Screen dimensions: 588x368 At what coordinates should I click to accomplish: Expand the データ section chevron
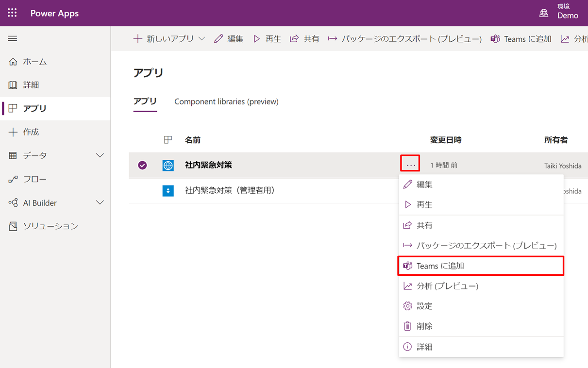(100, 155)
